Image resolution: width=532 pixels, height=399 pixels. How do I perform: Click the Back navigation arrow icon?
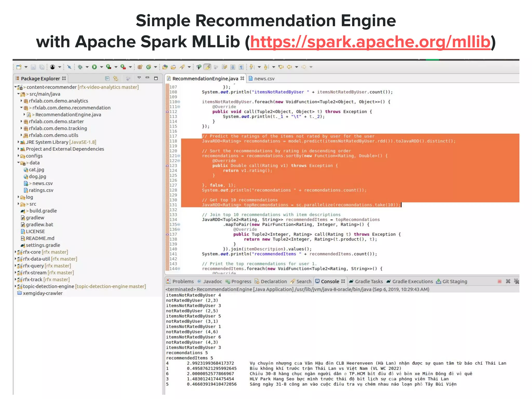(289, 67)
